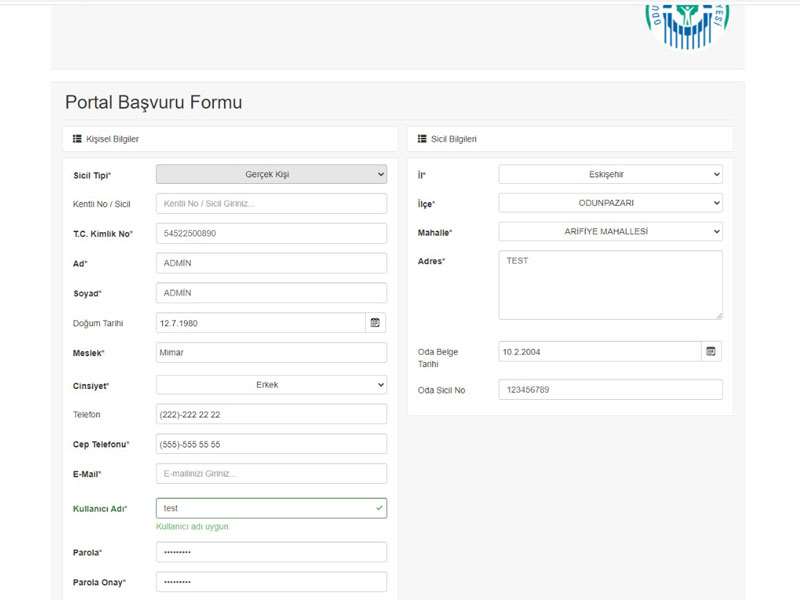Click the Parola Onay password field

coord(271,582)
